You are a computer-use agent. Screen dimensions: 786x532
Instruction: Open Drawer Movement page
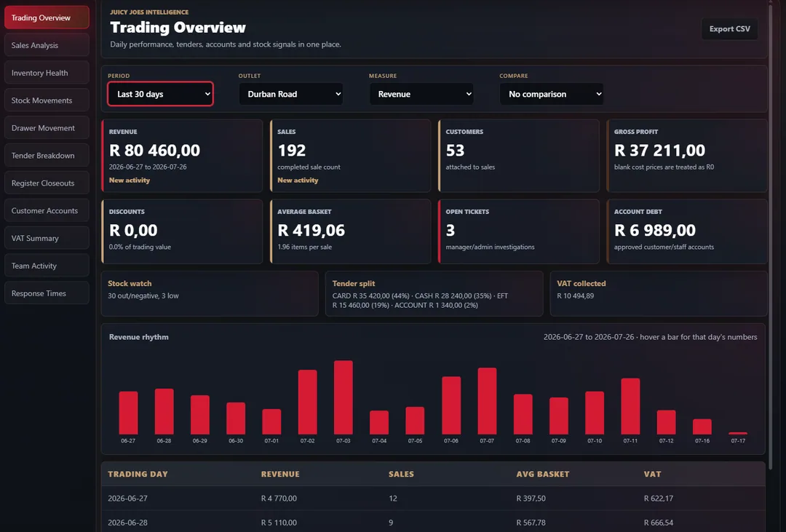(47, 128)
